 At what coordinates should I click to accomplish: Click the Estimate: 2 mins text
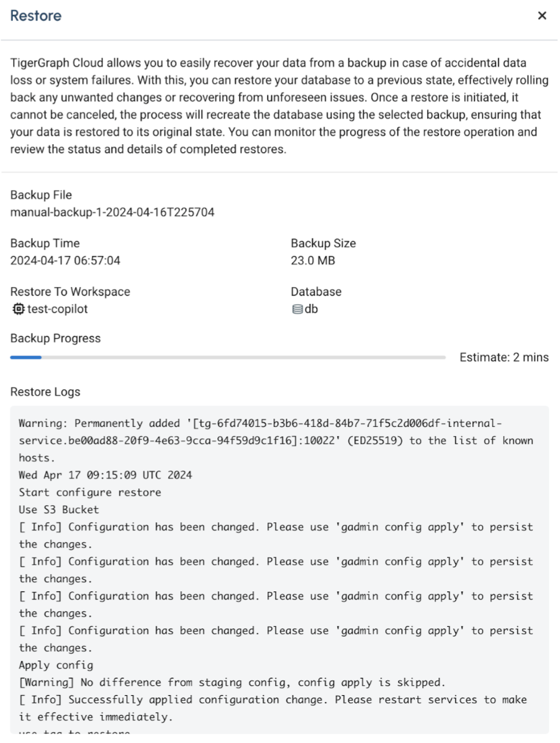coord(504,358)
